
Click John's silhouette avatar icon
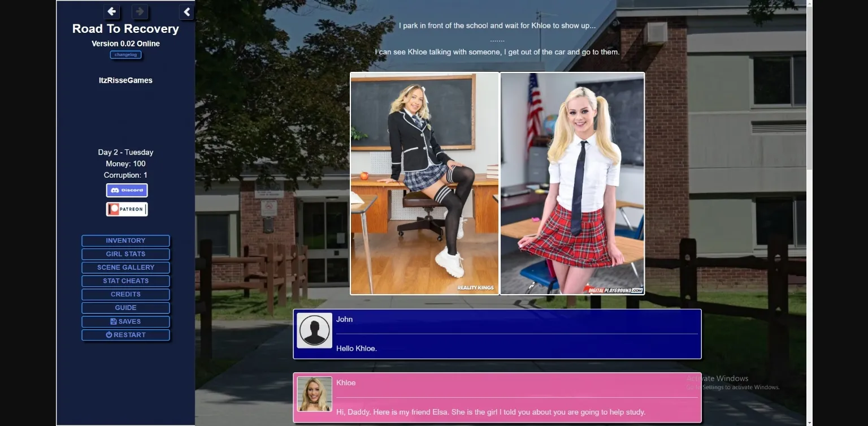[x=314, y=330]
